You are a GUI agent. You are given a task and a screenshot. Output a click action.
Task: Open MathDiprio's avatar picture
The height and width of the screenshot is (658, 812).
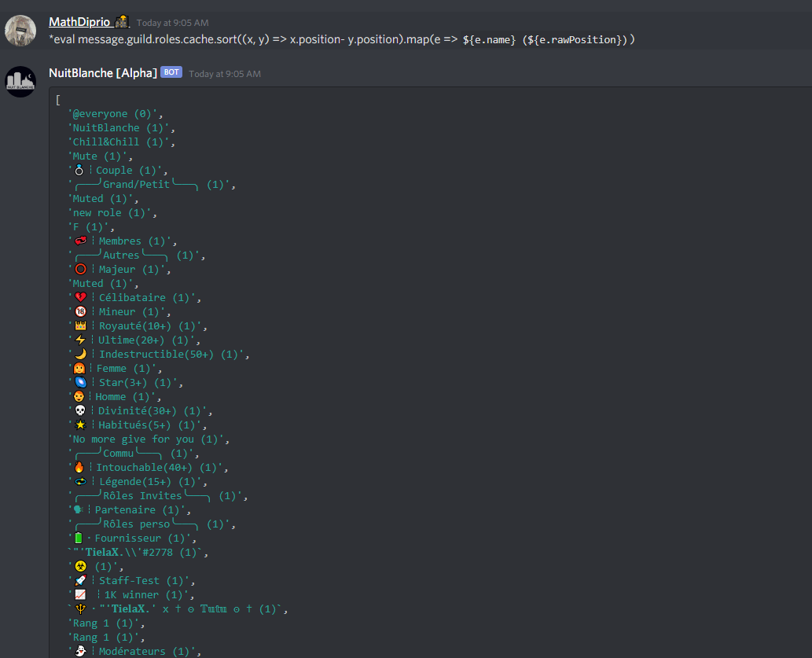[x=20, y=31]
